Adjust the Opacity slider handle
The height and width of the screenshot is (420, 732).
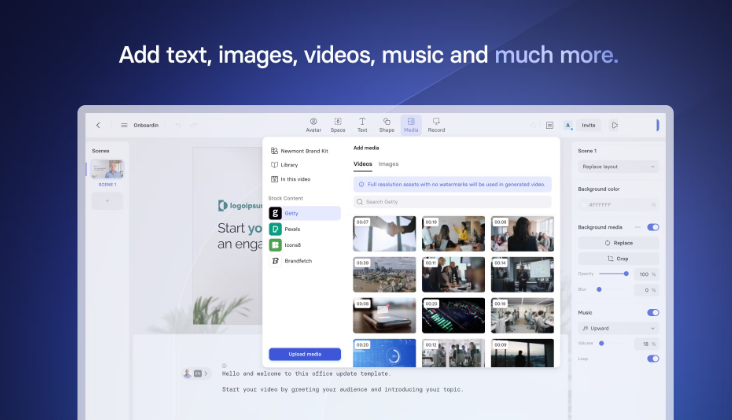tap(626, 274)
